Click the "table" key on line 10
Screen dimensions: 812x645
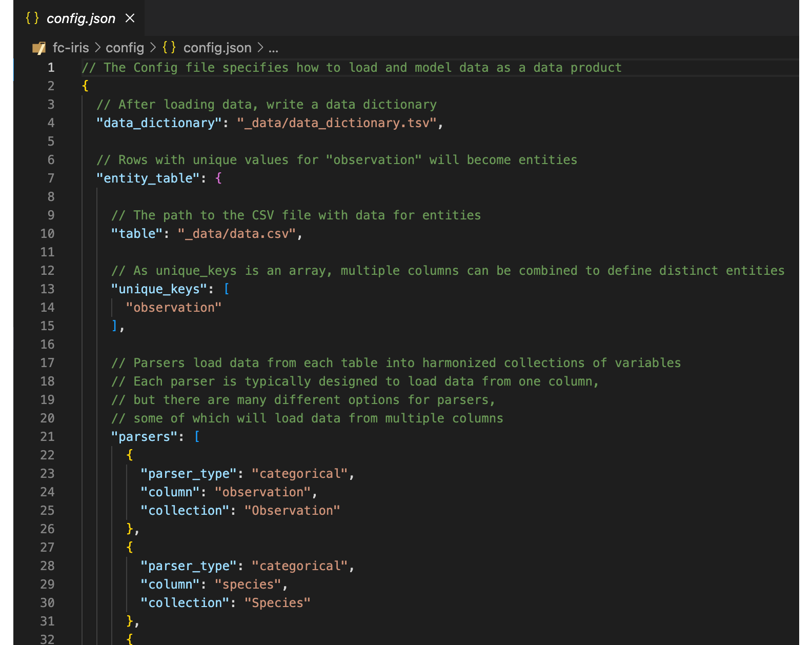tap(137, 234)
